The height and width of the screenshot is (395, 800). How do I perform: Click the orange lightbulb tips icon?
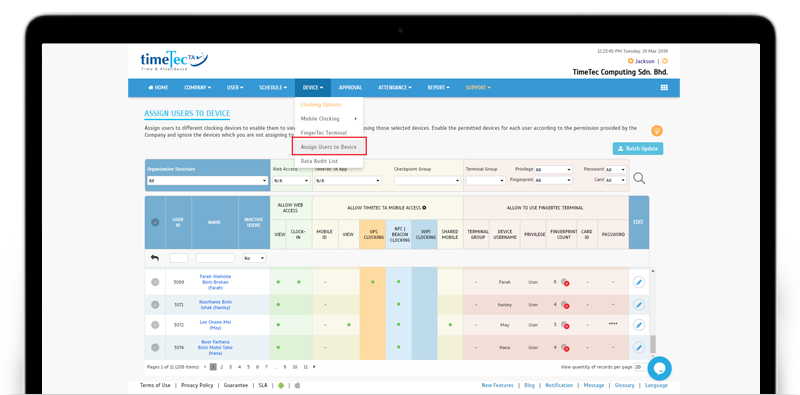[x=657, y=131]
